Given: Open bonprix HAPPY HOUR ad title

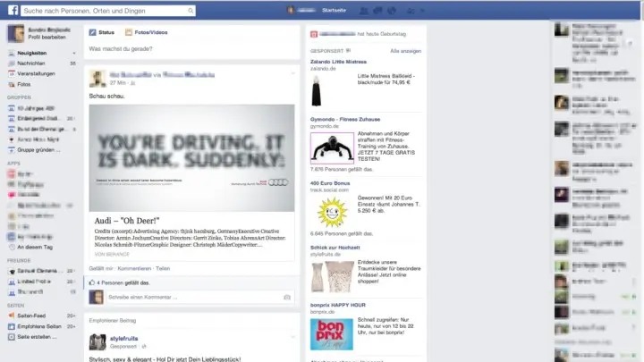Looking at the screenshot, I should (x=337, y=305).
